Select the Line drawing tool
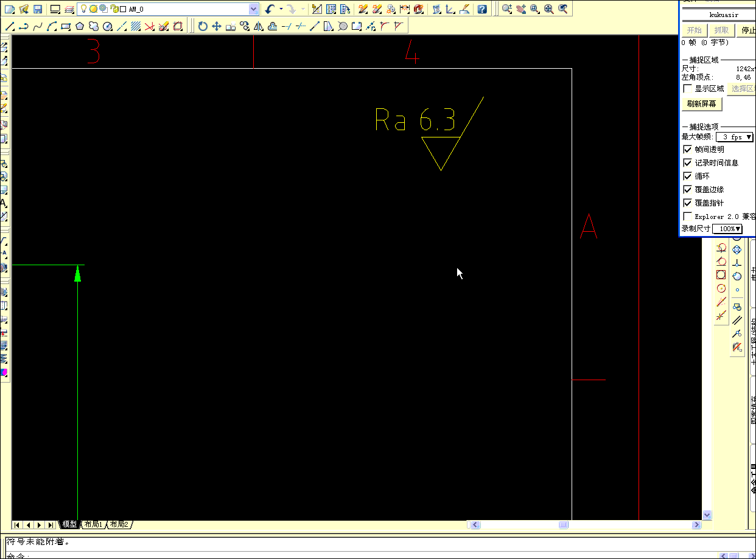This screenshot has height=559, width=756. (x=10, y=26)
